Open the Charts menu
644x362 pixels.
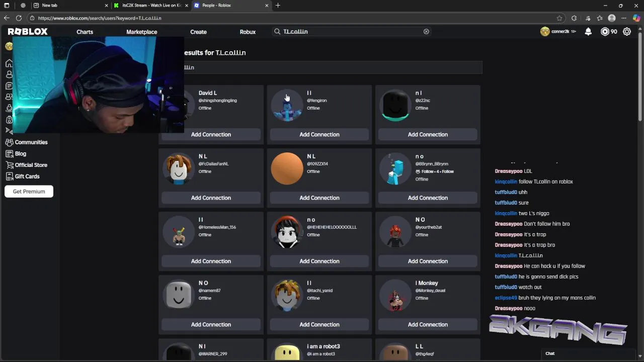click(85, 32)
